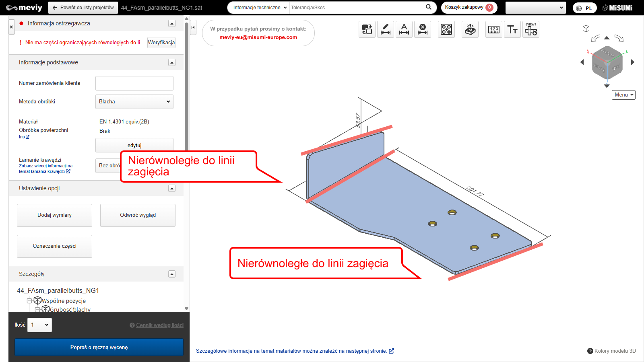
Task: Click the edit dimension pencil icon
Action: [x=385, y=29]
